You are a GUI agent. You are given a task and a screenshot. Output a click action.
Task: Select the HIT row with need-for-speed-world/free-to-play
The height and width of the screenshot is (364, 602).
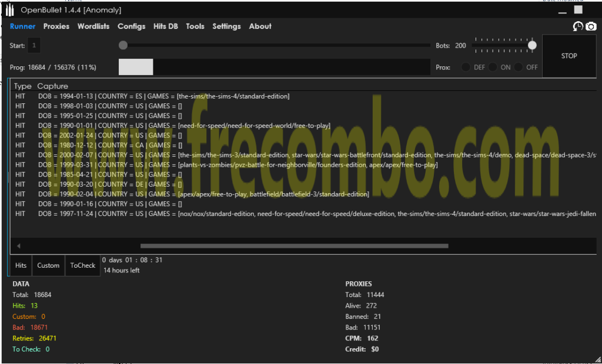point(303,126)
